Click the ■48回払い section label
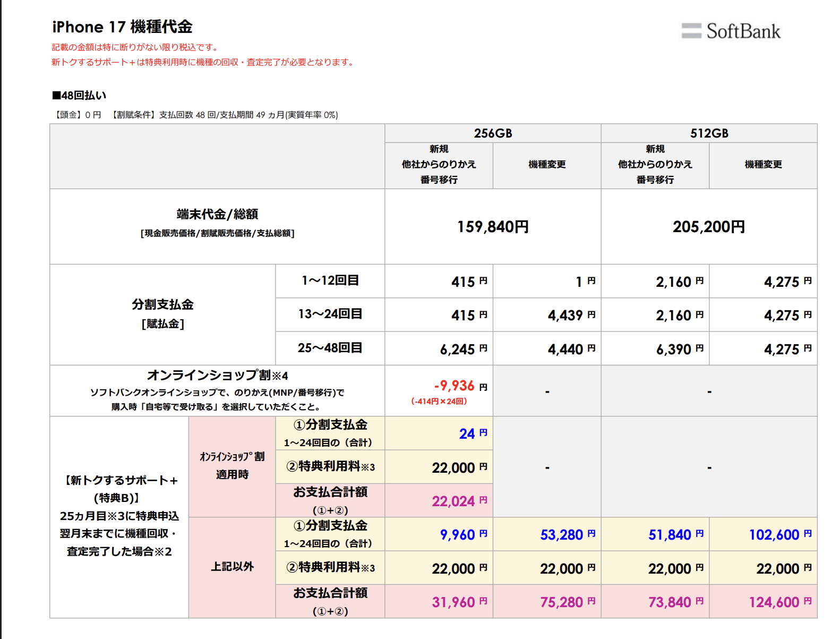 pyautogui.click(x=79, y=95)
